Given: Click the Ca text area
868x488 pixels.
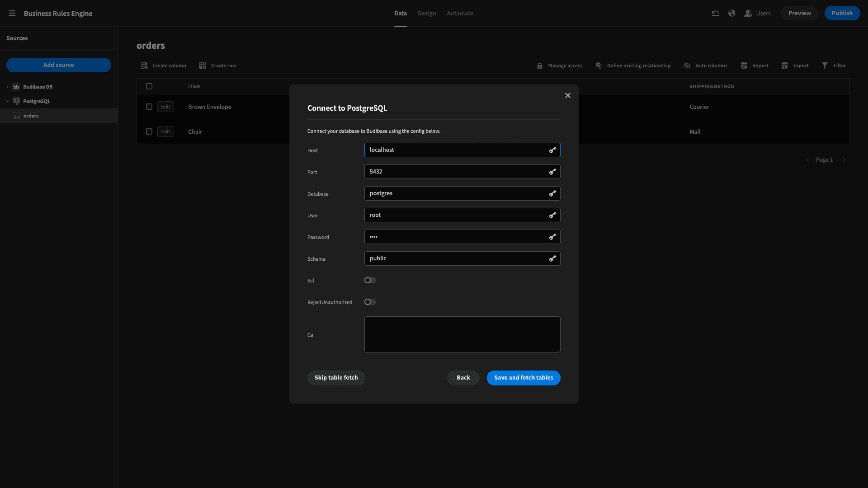Looking at the screenshot, I should coord(462,334).
